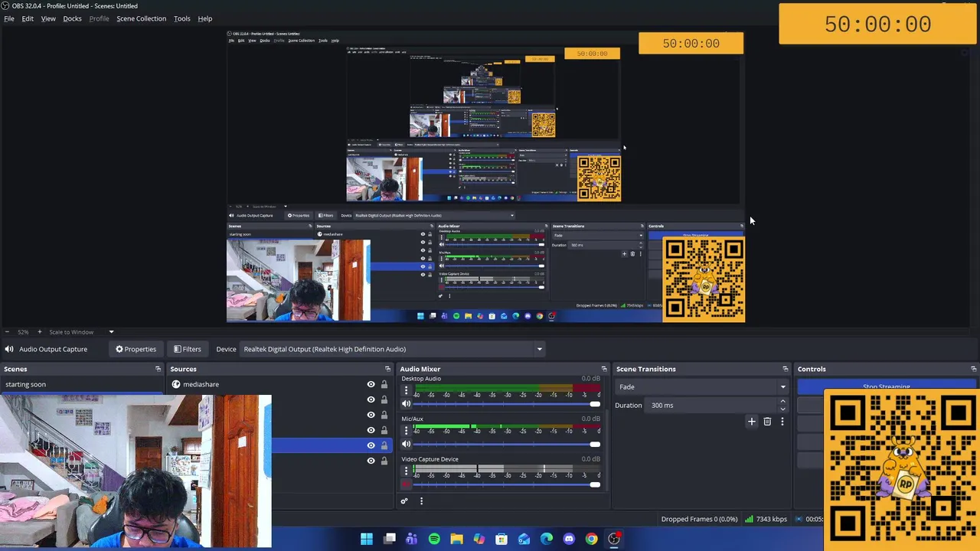Image resolution: width=980 pixels, height=551 pixels.
Task: Open the Mic/Aux options dots menu
Action: pos(407,431)
